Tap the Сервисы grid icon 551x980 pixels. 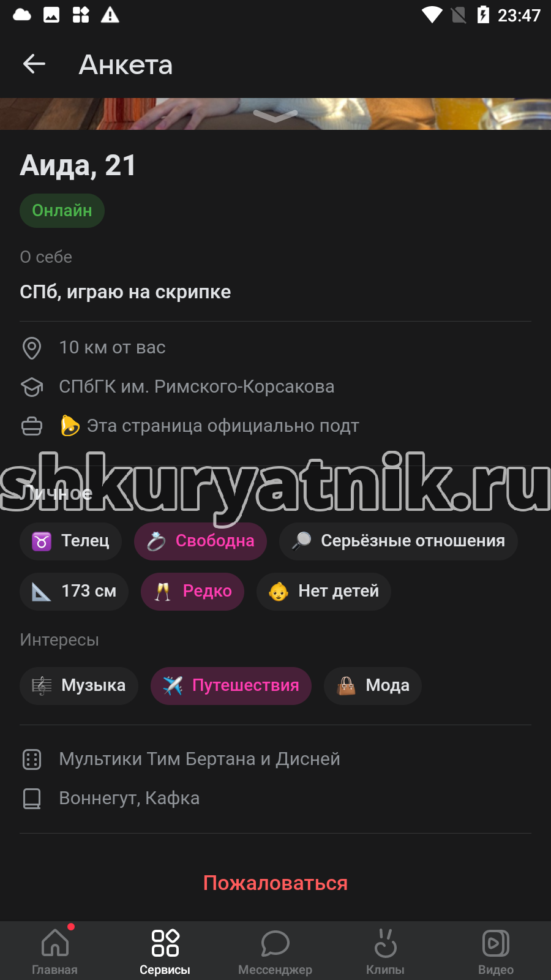(x=165, y=943)
